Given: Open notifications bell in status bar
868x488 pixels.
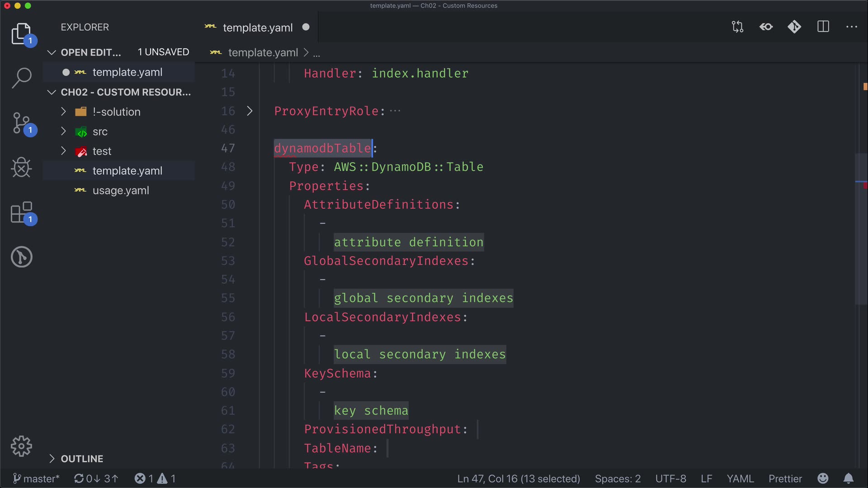Looking at the screenshot, I should coord(849,479).
